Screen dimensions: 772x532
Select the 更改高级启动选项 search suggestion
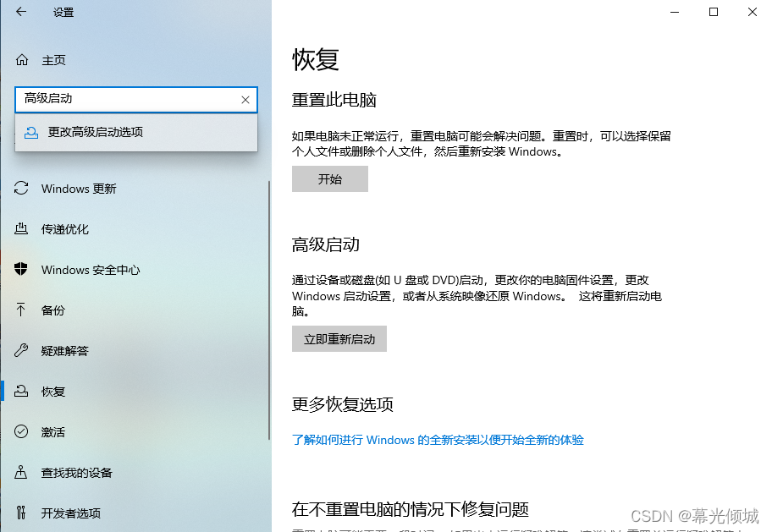(x=136, y=133)
